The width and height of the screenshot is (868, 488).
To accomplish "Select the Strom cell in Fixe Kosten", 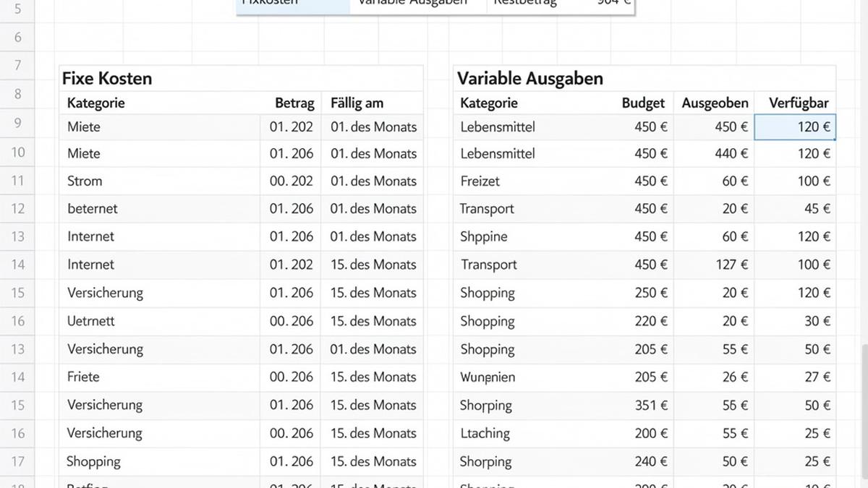I will click(x=85, y=181).
